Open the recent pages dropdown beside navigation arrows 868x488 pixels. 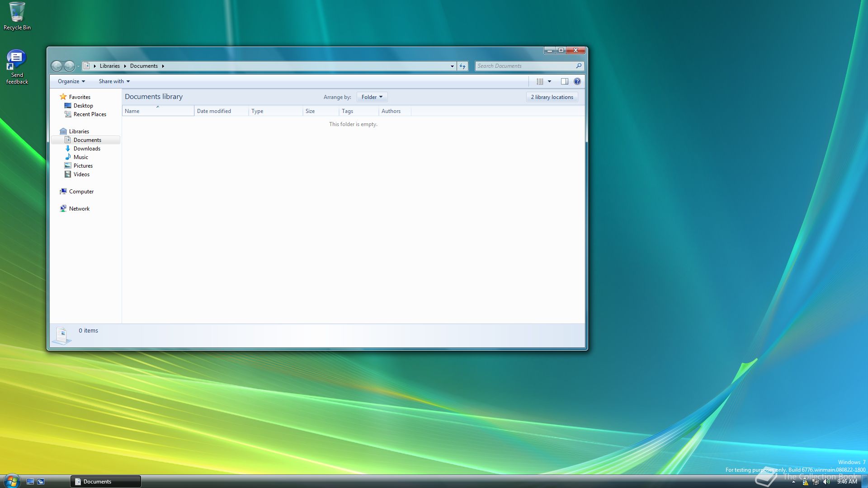coord(78,66)
